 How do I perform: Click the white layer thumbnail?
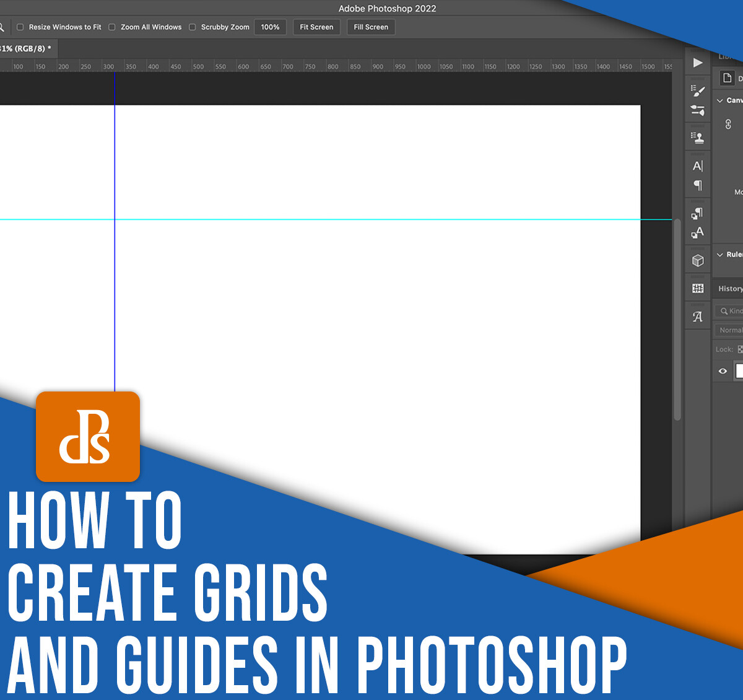tap(740, 370)
